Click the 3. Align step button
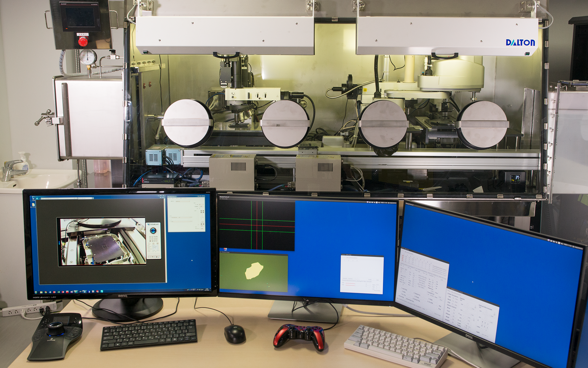The image size is (588, 368). coord(431,299)
